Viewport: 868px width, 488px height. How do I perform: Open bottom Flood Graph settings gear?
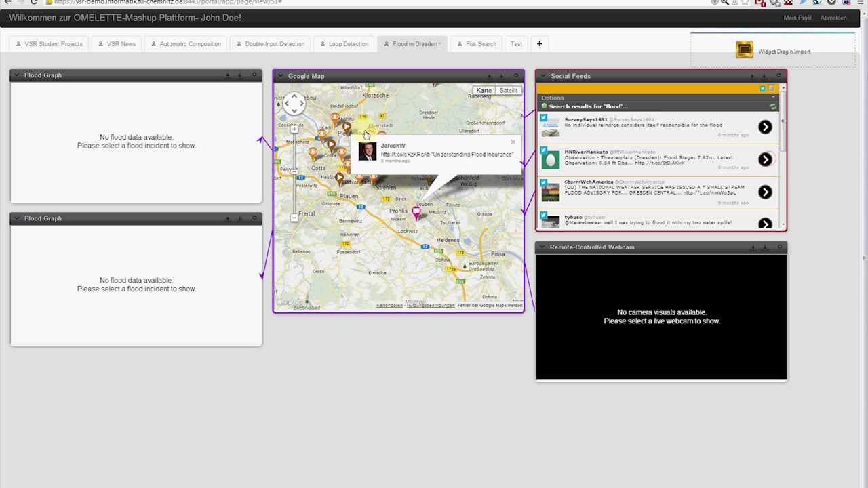(x=254, y=218)
